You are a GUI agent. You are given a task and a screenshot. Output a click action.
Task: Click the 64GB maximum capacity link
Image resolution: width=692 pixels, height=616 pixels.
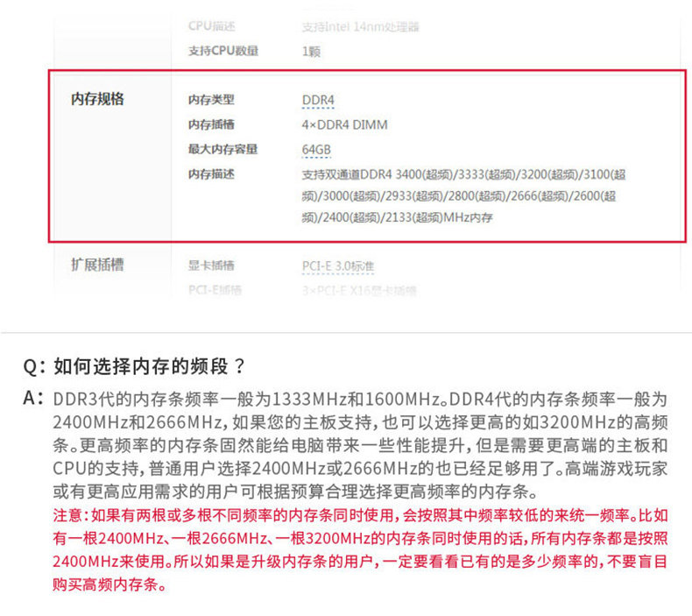click(x=316, y=150)
